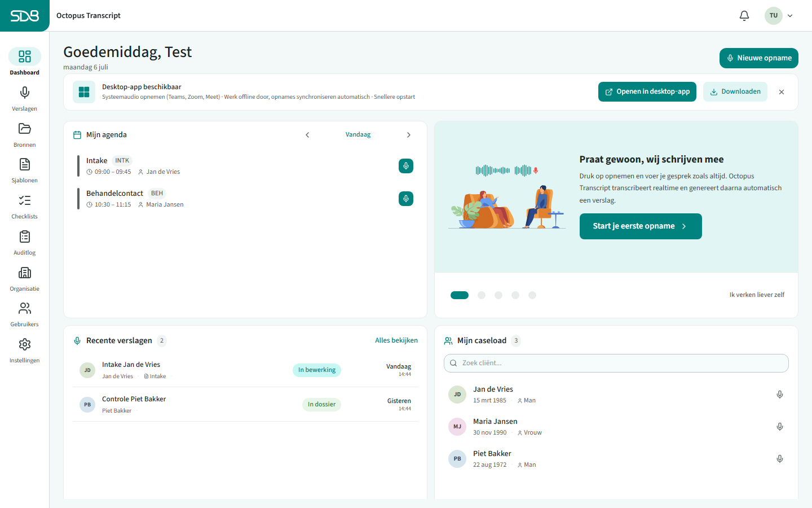Select third carousel dot
Image resolution: width=812 pixels, height=508 pixels.
coord(498,295)
